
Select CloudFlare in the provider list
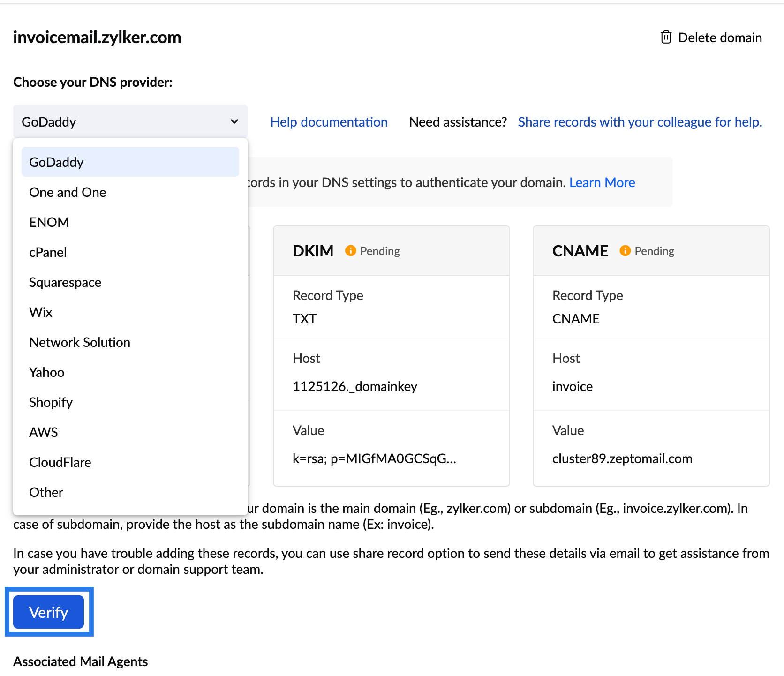click(x=60, y=462)
